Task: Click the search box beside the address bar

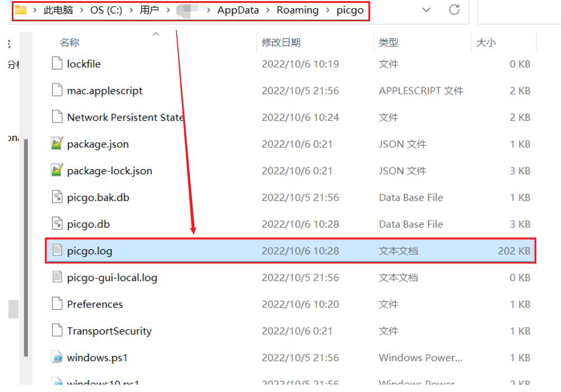Action: [519, 12]
